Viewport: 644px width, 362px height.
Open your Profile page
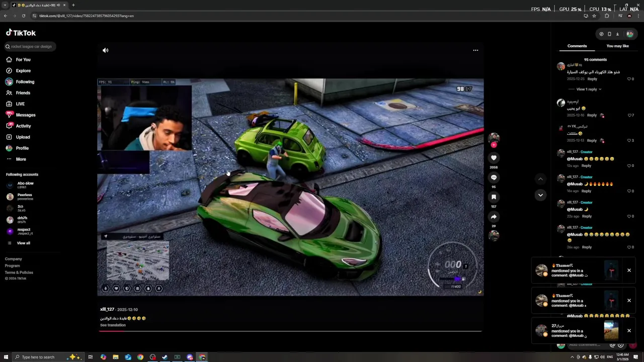pyautogui.click(x=18, y=148)
